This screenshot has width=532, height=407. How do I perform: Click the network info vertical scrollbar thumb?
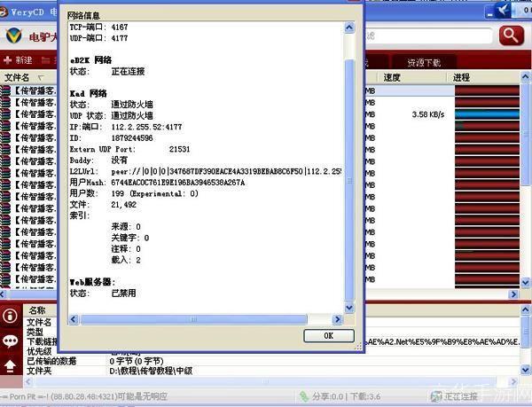tap(349, 180)
